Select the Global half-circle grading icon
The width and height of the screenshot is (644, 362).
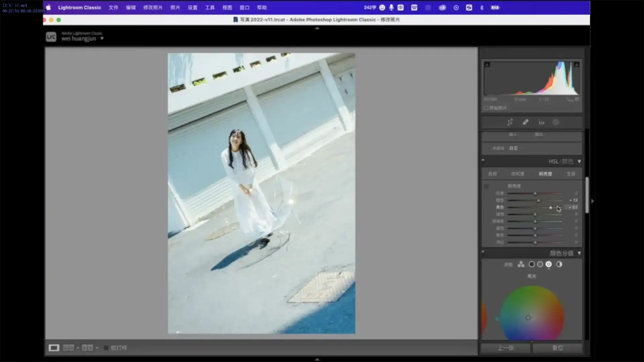559,264
